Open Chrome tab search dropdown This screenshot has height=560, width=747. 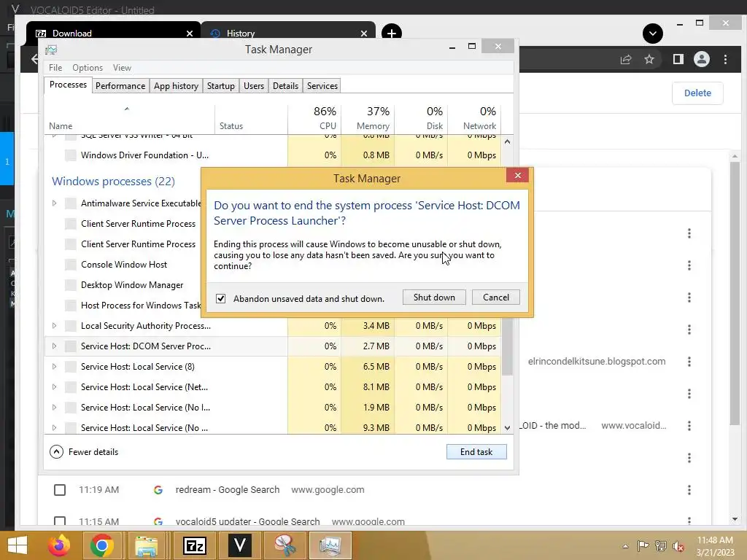coord(653,34)
